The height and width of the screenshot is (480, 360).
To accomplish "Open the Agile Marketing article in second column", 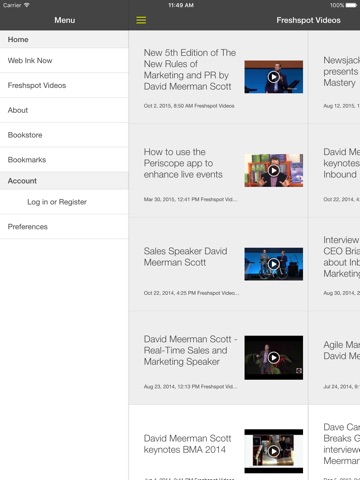I will [341, 350].
